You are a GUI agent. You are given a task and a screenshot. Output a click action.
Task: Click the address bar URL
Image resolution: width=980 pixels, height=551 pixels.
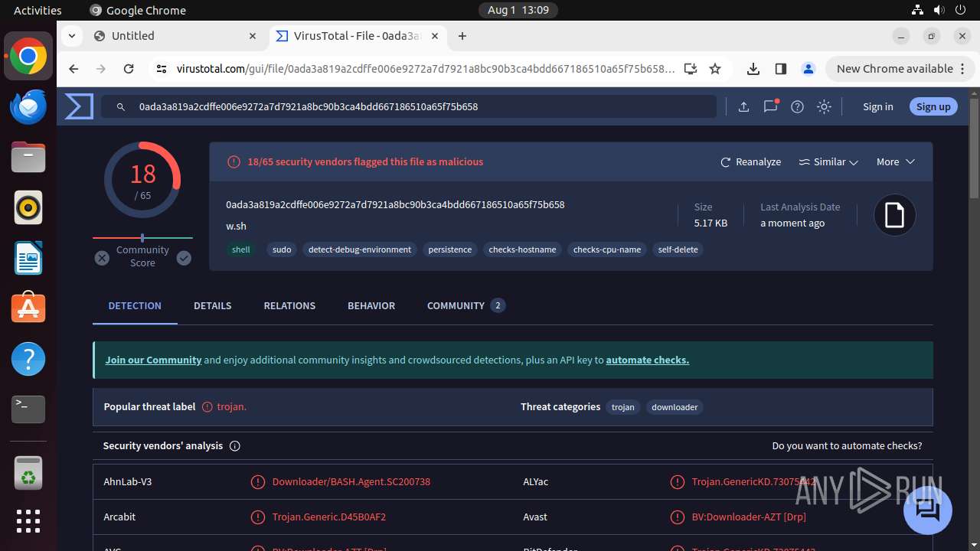tap(426, 69)
